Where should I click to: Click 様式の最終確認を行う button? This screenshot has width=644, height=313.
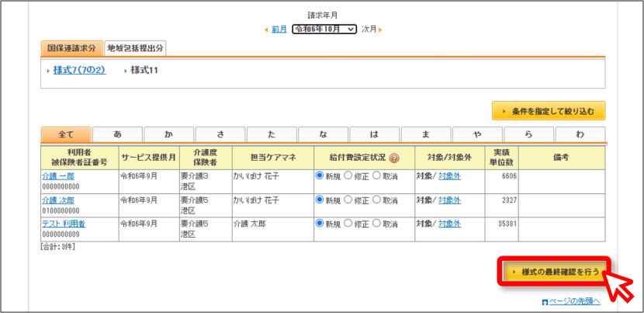[x=556, y=272]
